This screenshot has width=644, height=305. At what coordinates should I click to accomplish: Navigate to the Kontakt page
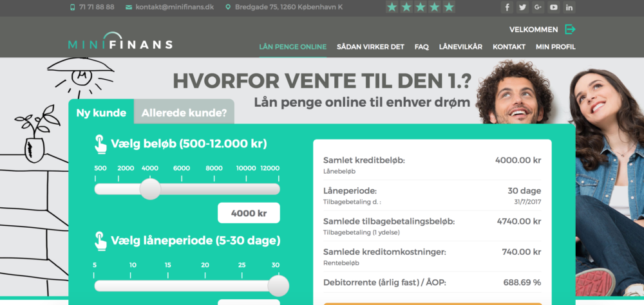tap(509, 47)
